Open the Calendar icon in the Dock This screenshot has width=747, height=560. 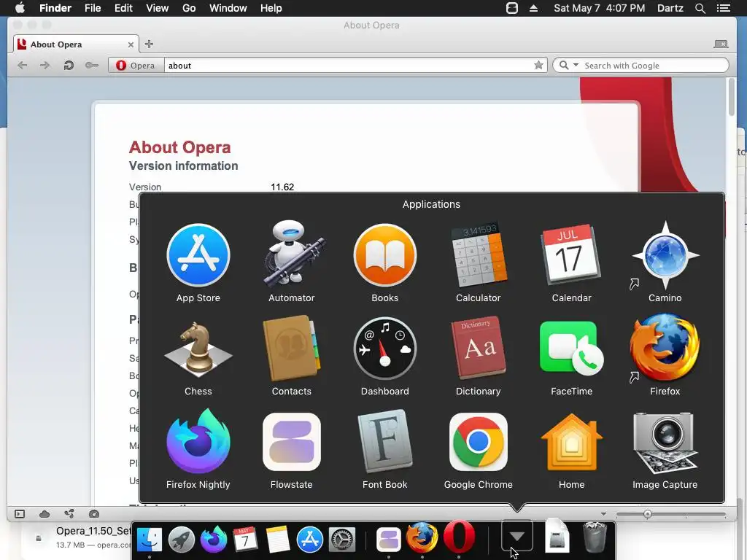coord(245,539)
